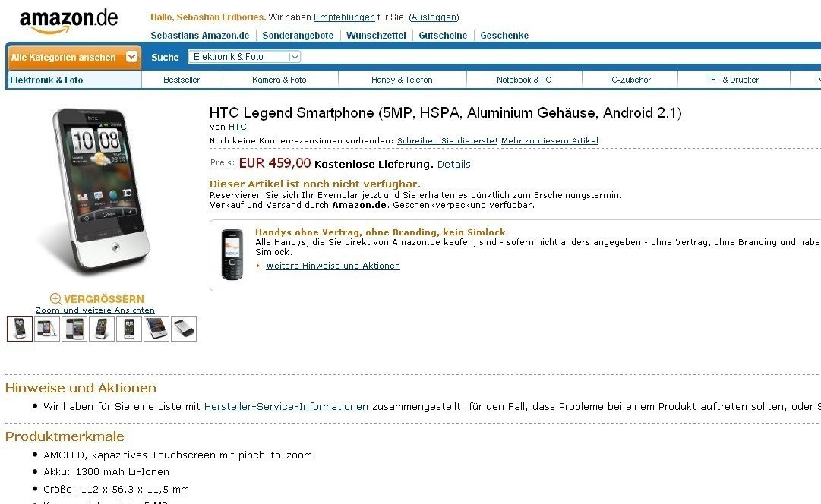Click the search text input field
This screenshot has height=504, width=821.
(561, 56)
